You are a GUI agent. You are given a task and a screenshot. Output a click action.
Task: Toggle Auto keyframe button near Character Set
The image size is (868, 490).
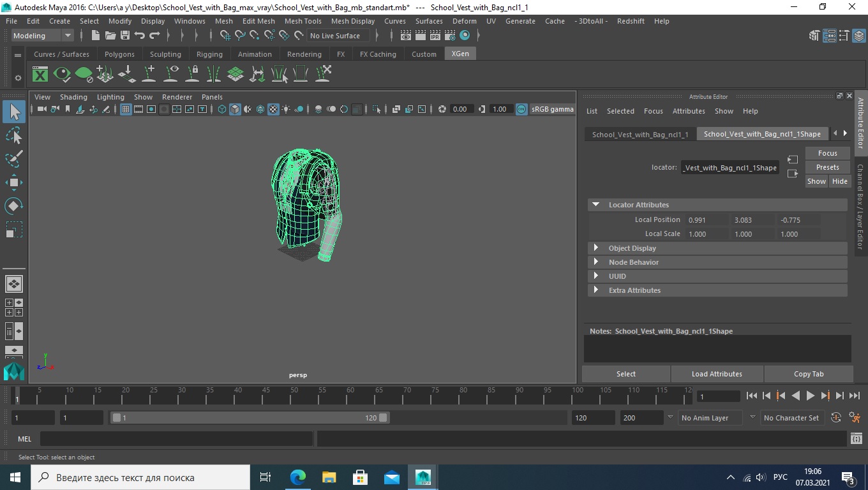point(836,418)
